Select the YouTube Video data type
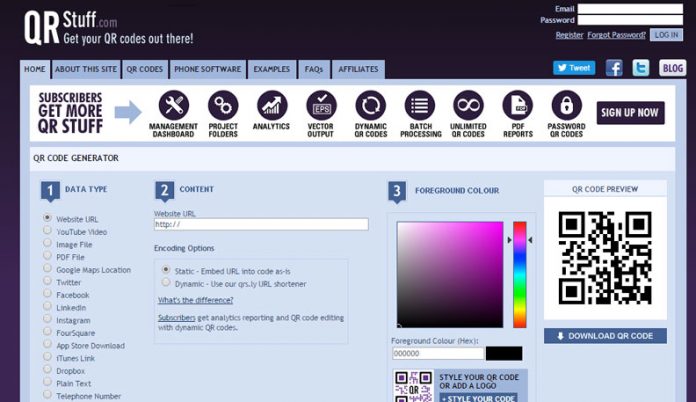 point(47,230)
